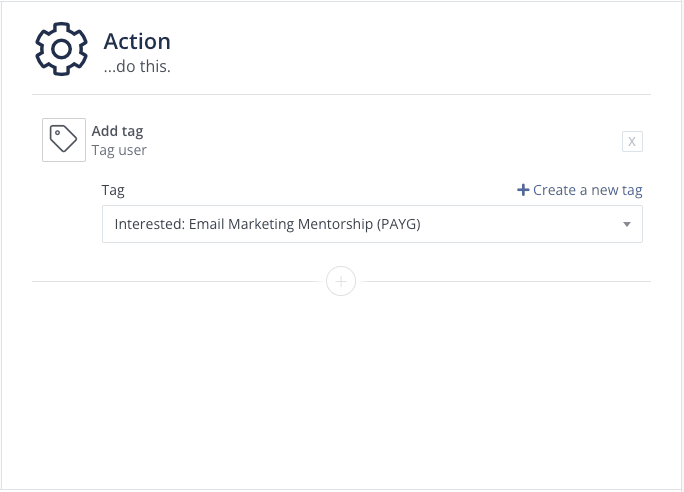Click the word 'new tag' in the blue link
684x492 pixels.
tap(617, 190)
